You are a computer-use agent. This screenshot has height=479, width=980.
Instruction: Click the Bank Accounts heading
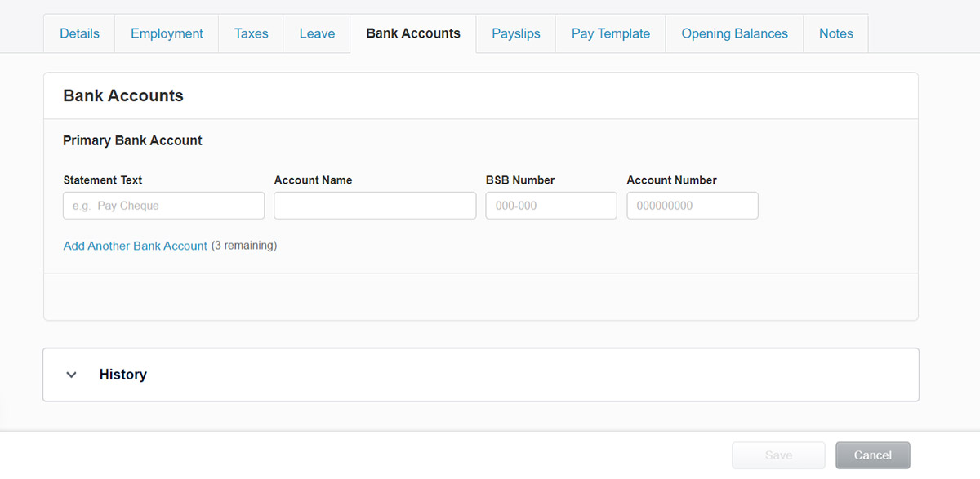pos(122,95)
